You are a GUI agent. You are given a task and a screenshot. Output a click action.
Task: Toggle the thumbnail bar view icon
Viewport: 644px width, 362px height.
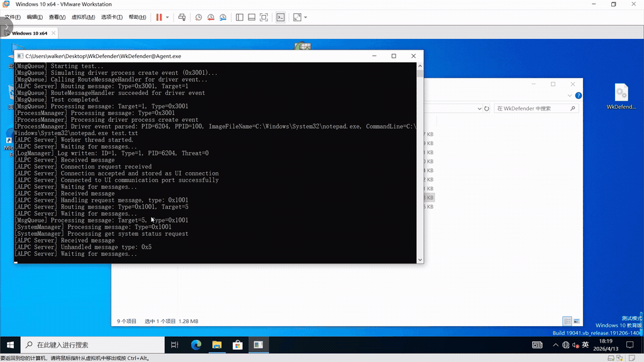[252, 17]
